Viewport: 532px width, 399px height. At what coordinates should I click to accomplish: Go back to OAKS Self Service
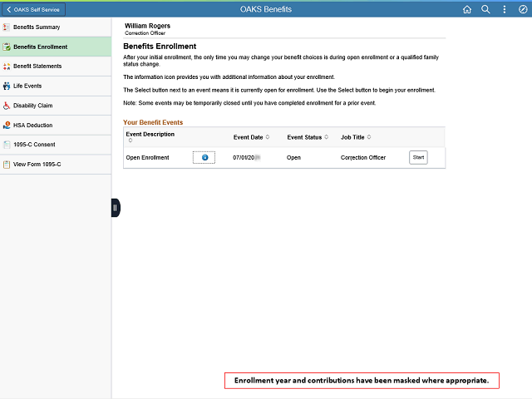point(33,9)
